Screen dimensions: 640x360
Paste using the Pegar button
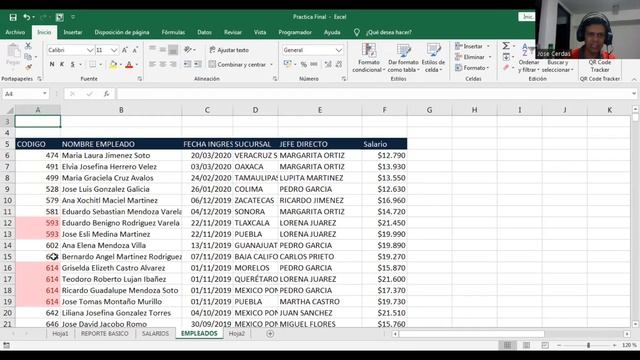[x=13, y=55]
